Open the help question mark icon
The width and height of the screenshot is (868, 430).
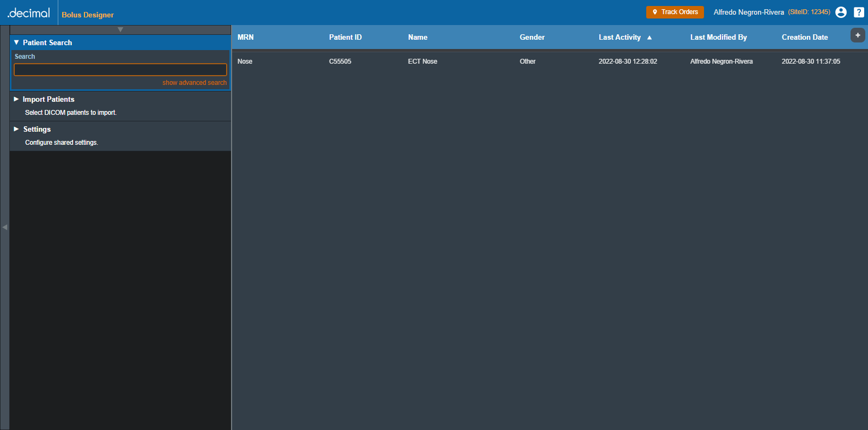click(x=859, y=13)
